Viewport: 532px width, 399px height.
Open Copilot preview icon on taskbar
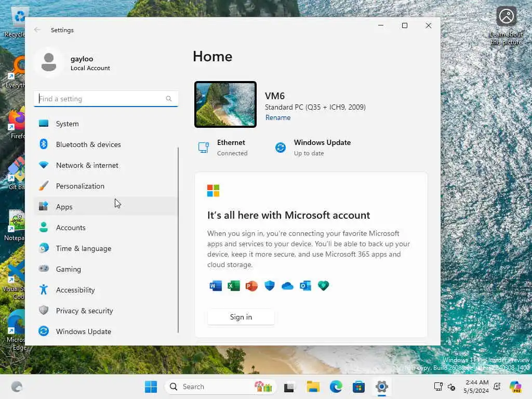tap(515, 387)
